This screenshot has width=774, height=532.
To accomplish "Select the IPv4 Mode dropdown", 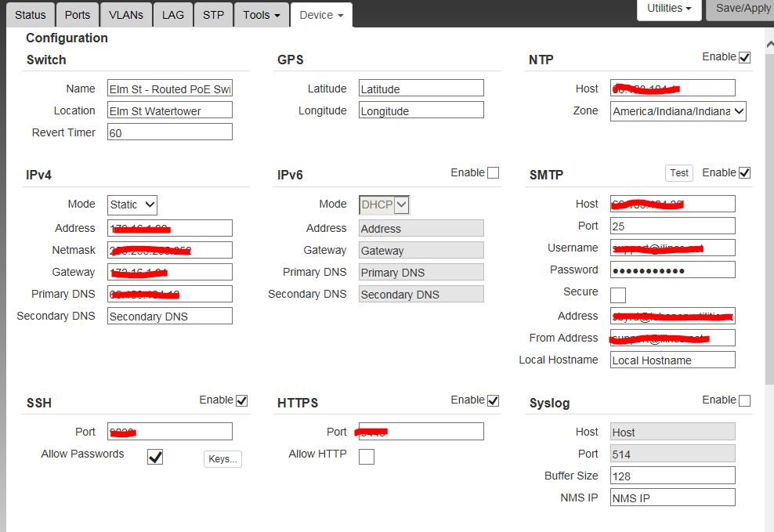I will point(132,204).
